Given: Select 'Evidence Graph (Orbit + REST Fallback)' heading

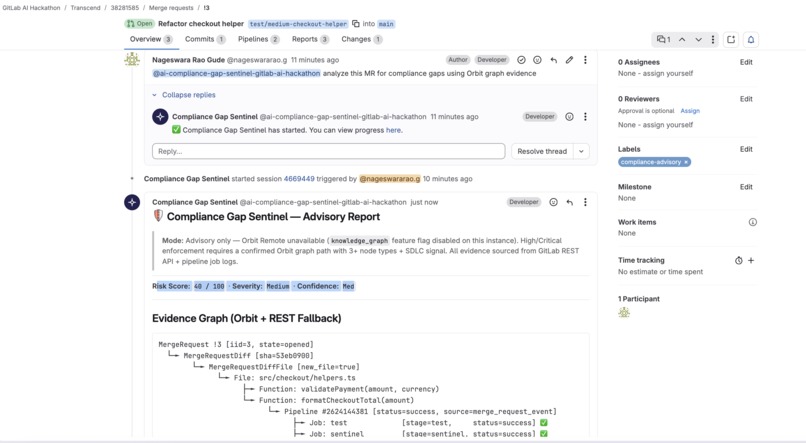Looking at the screenshot, I should (247, 319).
